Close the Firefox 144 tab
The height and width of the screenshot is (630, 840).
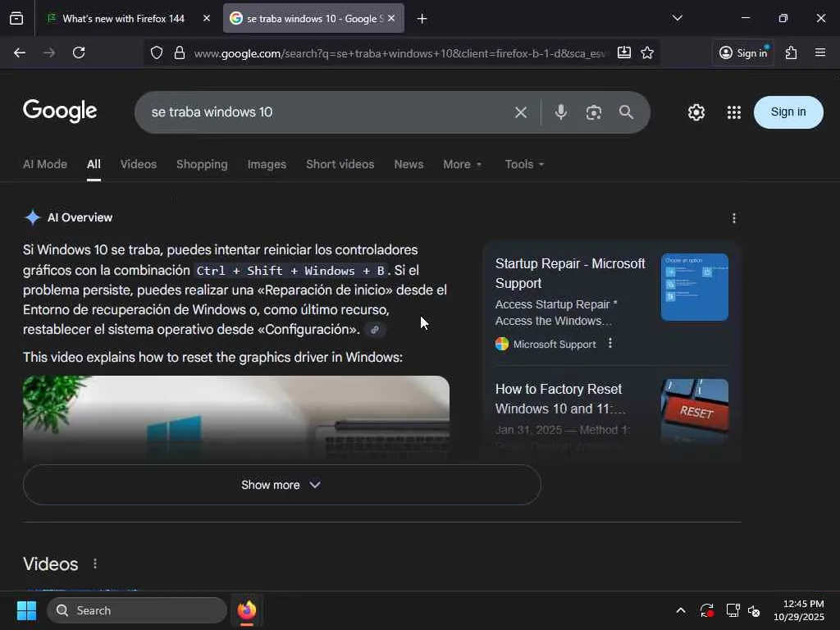[207, 18]
